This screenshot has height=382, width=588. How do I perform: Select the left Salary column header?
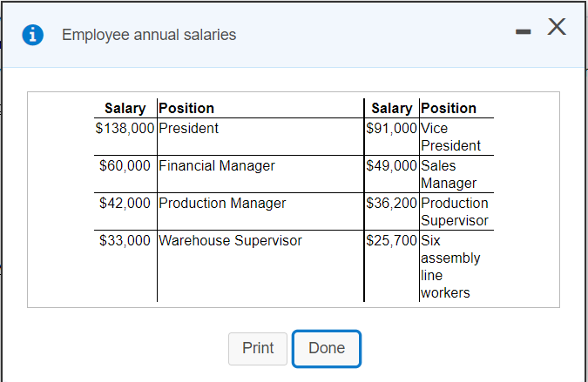click(x=125, y=109)
